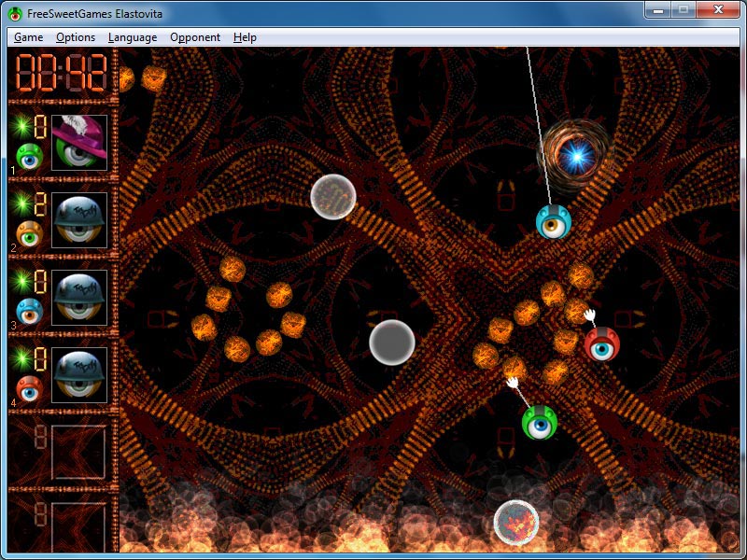Select player 2 helmet avatar portrait
Viewport: 747px width, 560px height.
coord(79,220)
